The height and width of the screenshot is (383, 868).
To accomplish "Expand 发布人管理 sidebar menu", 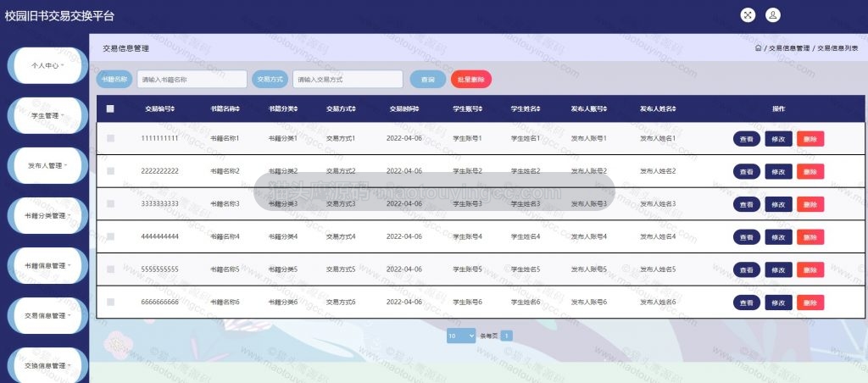I will [x=47, y=165].
